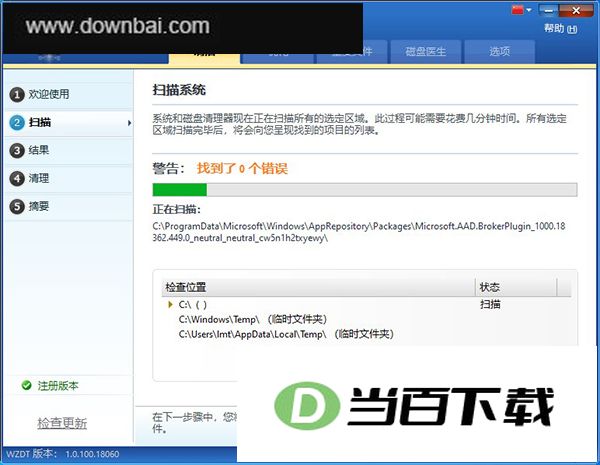
Task: Click the 状态 column header
Action: (x=516, y=287)
